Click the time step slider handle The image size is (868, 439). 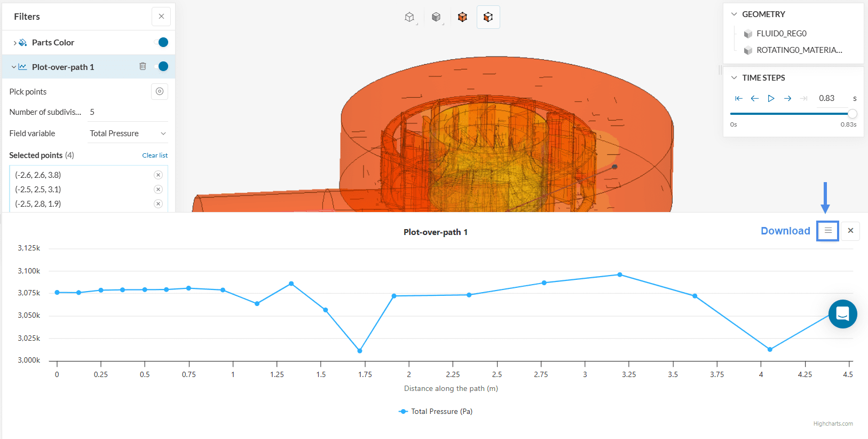coord(852,114)
